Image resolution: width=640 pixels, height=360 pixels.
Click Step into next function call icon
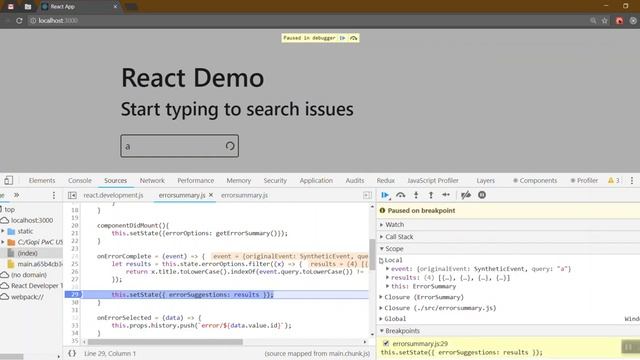point(416,195)
